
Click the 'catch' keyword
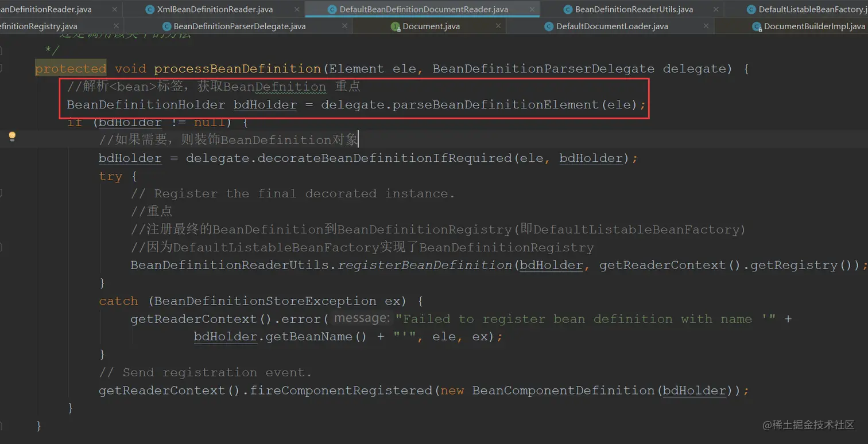[118, 301]
